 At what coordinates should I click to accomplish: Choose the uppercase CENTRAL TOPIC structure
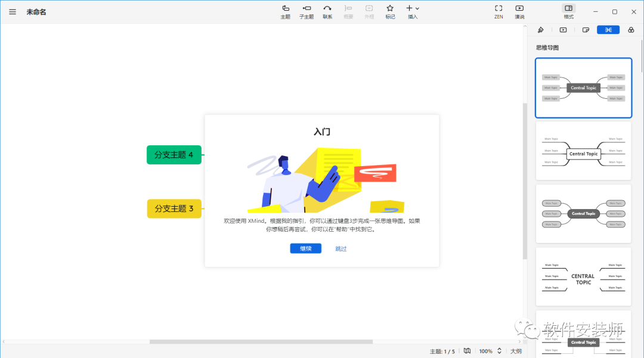584,277
